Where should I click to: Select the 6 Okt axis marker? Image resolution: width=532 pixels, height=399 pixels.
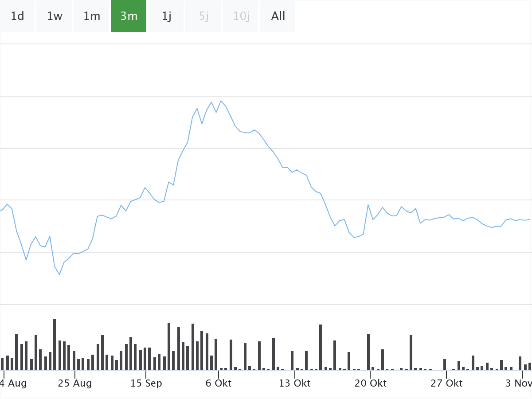click(219, 383)
